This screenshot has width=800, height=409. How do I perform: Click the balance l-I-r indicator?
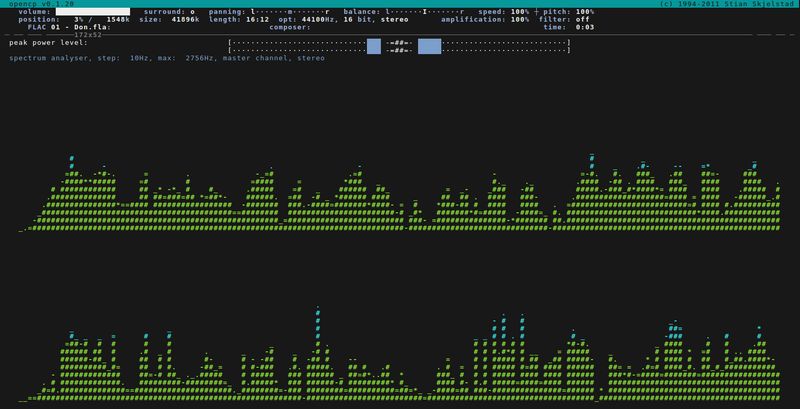[x=424, y=11]
